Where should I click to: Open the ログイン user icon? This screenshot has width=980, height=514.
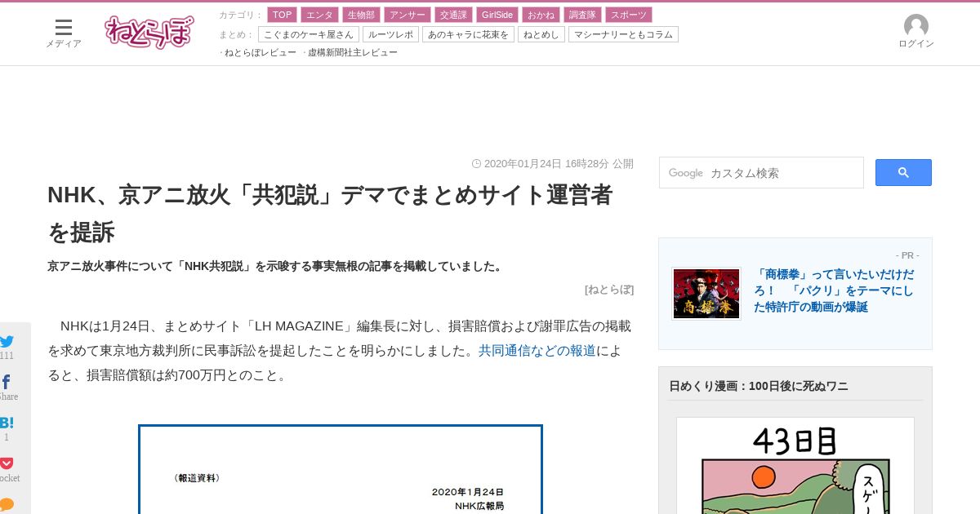tap(915, 32)
